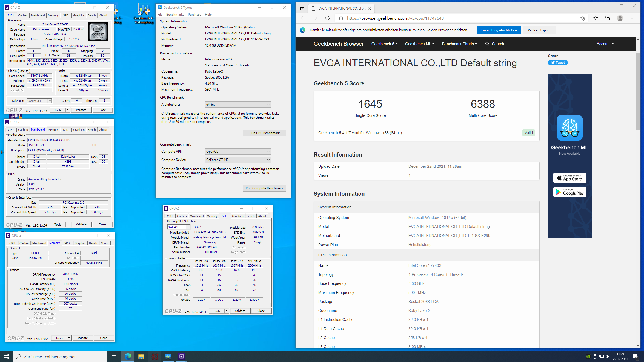This screenshot has height=362, width=644.
Task: Click the Get it on Google Play badge
Action: [569, 192]
